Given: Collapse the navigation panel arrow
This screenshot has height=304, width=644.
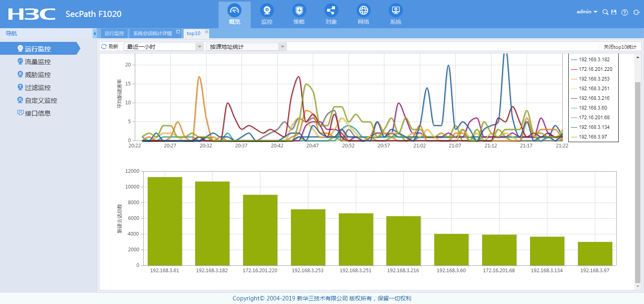Looking at the screenshot, I should point(95,33).
